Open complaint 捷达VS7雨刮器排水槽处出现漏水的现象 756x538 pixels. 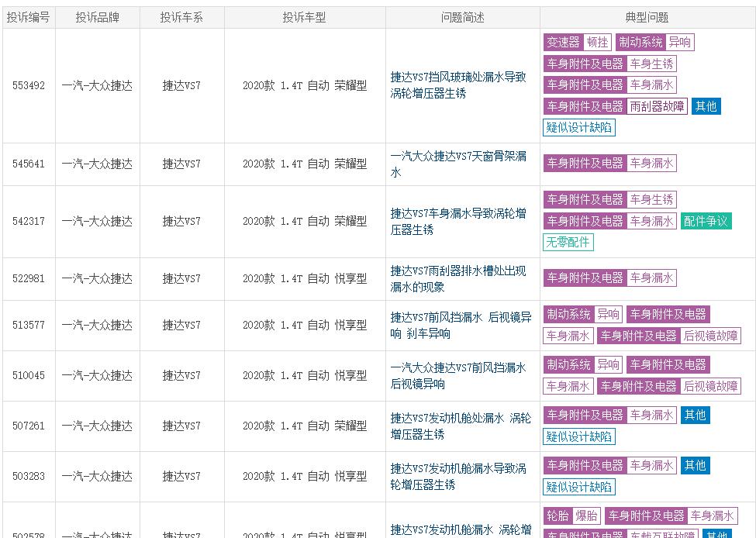point(458,278)
